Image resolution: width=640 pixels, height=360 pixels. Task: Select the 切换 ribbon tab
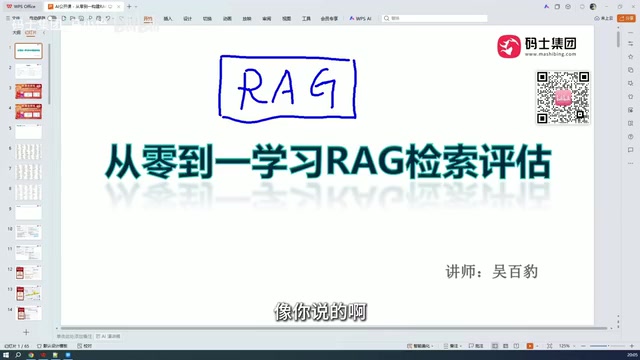pos(207,18)
